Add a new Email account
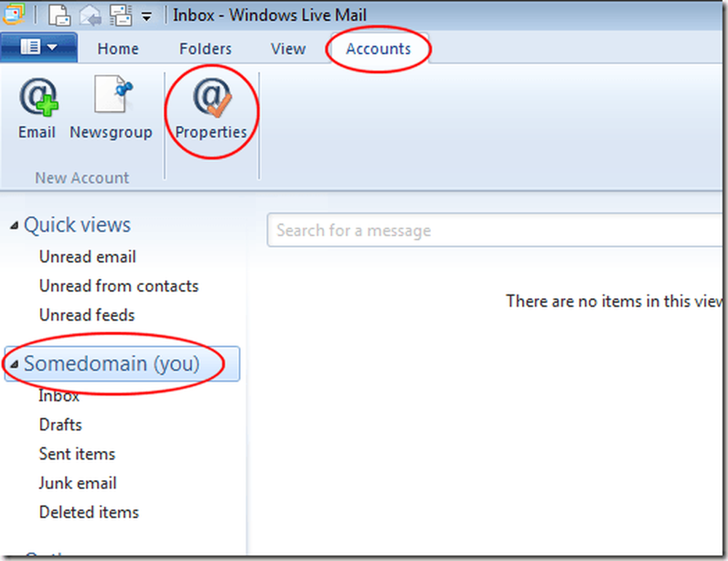728x561 pixels. [37, 109]
